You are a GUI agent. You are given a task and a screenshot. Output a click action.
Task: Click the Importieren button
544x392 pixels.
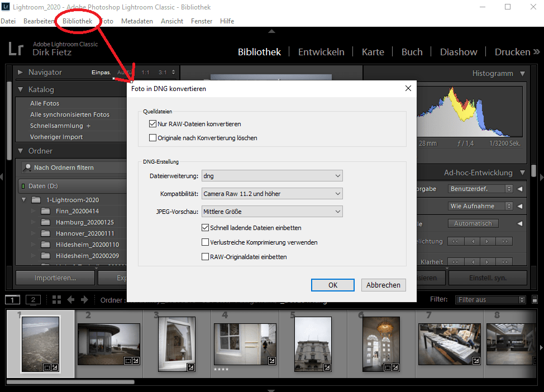[x=55, y=278]
